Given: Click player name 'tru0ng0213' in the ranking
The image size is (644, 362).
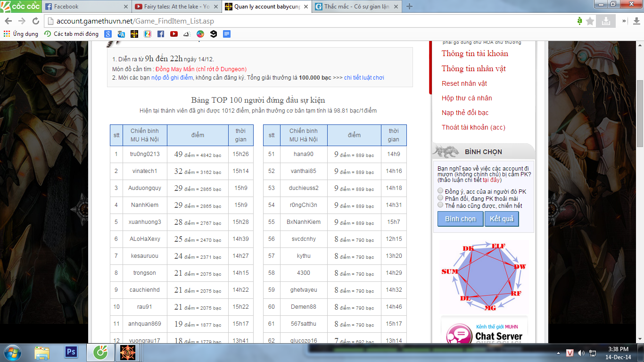Looking at the screenshot, I should tap(145, 154).
